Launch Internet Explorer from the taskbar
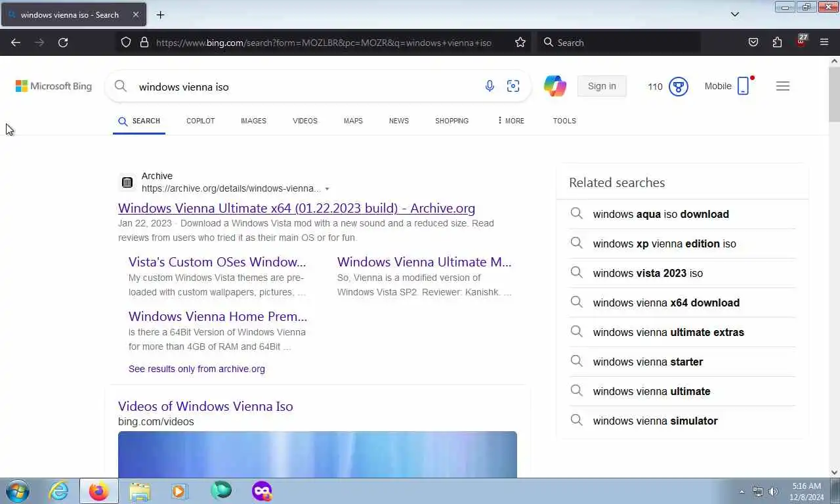The width and height of the screenshot is (840, 504). 58,491
